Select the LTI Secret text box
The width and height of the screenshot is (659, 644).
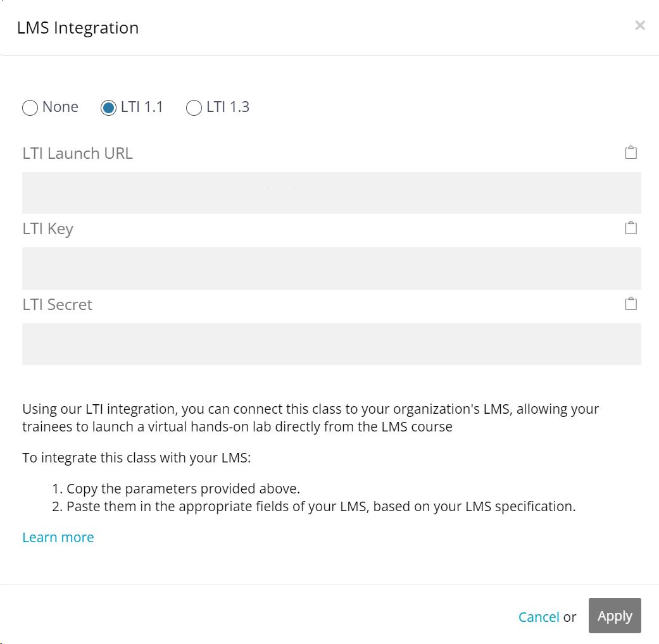point(332,344)
